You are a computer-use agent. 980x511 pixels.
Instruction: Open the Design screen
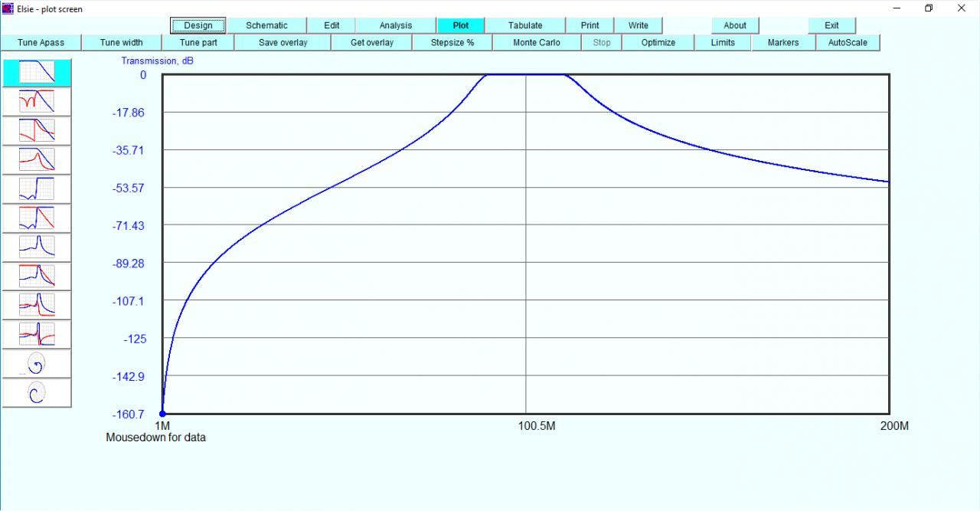click(x=198, y=26)
